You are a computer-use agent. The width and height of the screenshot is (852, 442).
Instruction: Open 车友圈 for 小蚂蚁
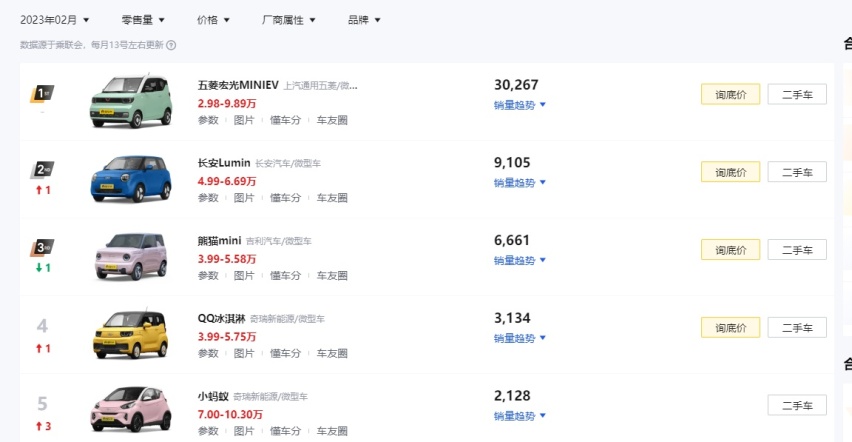(x=332, y=431)
